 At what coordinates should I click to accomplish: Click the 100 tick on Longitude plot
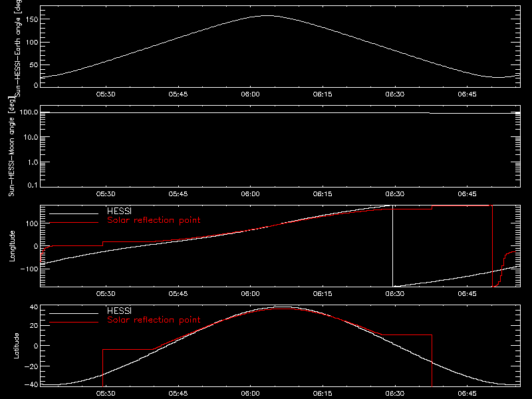coord(31,223)
